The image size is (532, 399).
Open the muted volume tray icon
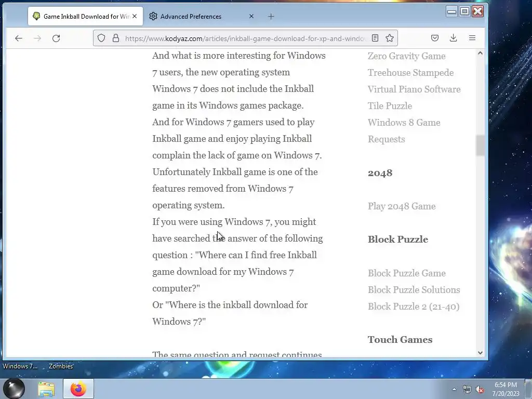click(480, 389)
